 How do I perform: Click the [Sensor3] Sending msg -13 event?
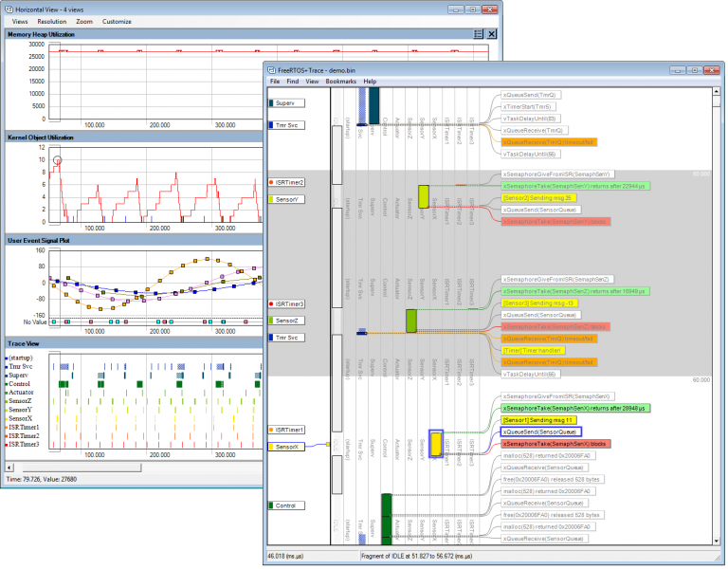(539, 303)
